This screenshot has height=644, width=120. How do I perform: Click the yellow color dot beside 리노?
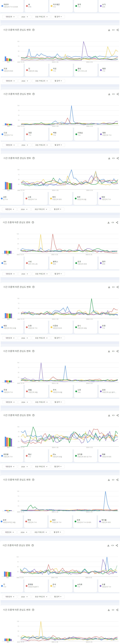click(51, 456)
